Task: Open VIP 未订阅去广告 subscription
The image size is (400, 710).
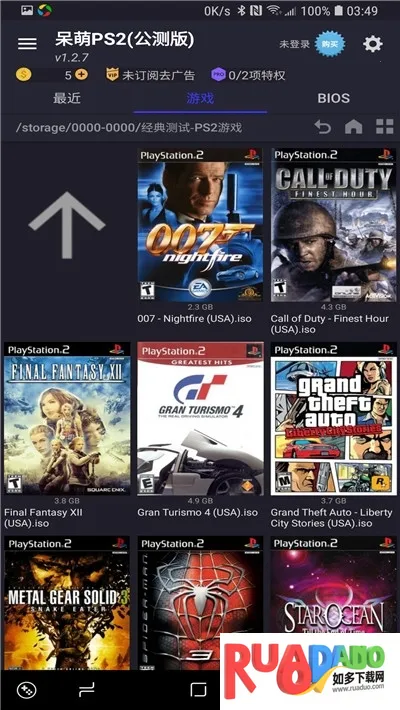Action: (150, 75)
